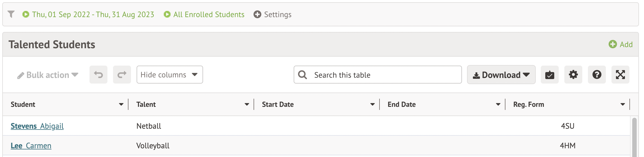
Task: Open Lee Carmen's student profile
Action: point(31,146)
